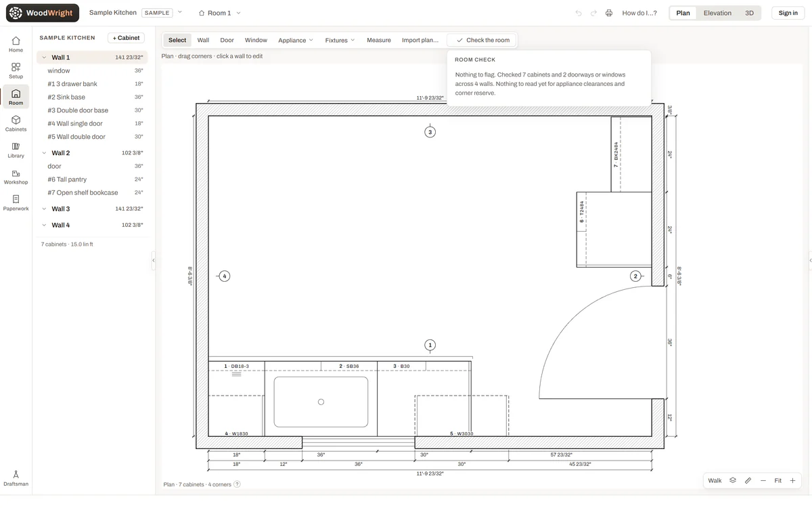This screenshot has height=508, width=812.
Task: Select wall marker 4 on plan
Action: [225, 276]
